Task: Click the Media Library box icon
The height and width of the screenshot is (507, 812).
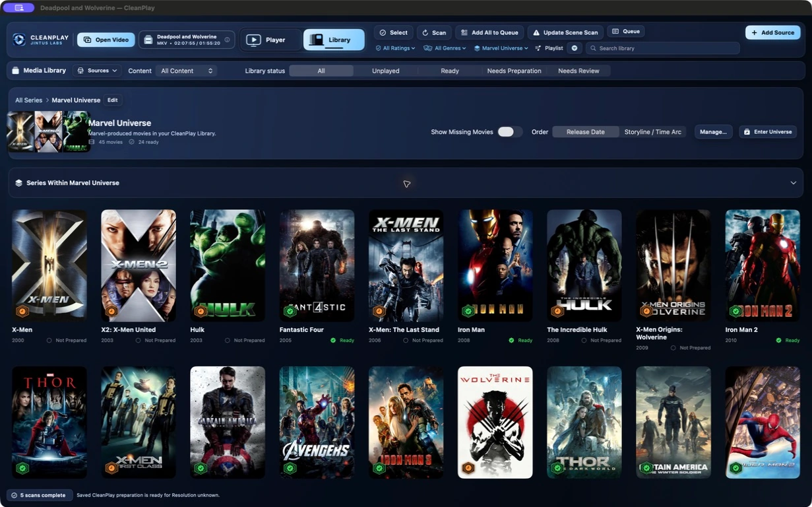Action: (x=15, y=71)
